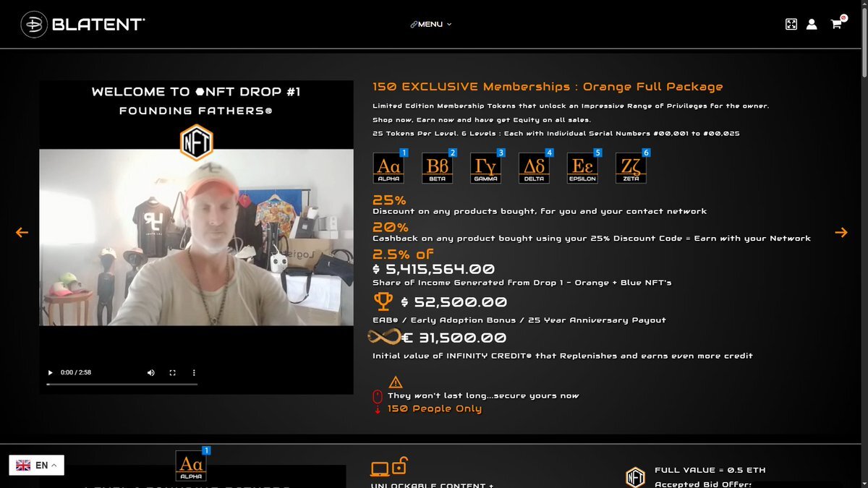The image size is (868, 488).
Task: Select the Zeta level token icon
Action: tap(632, 166)
